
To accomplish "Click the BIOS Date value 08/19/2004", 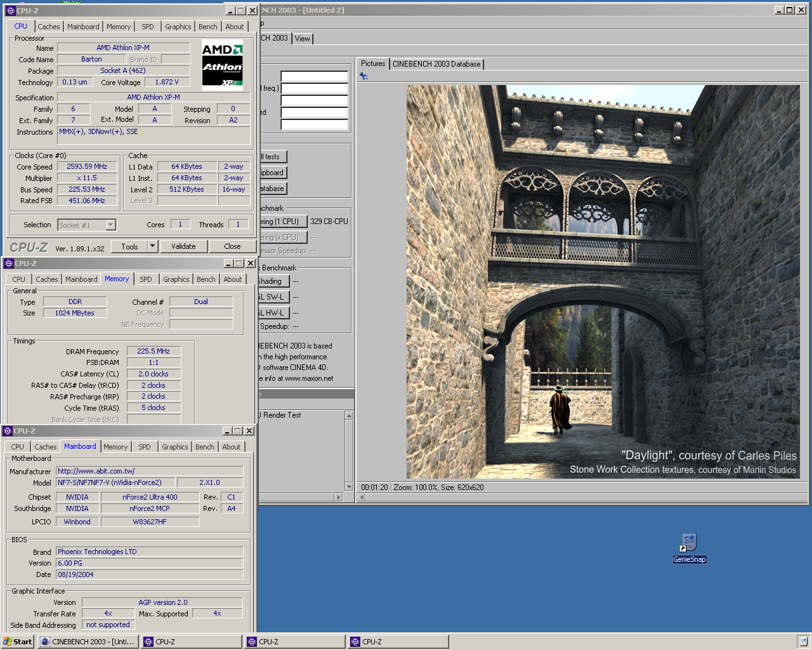I will [149, 574].
